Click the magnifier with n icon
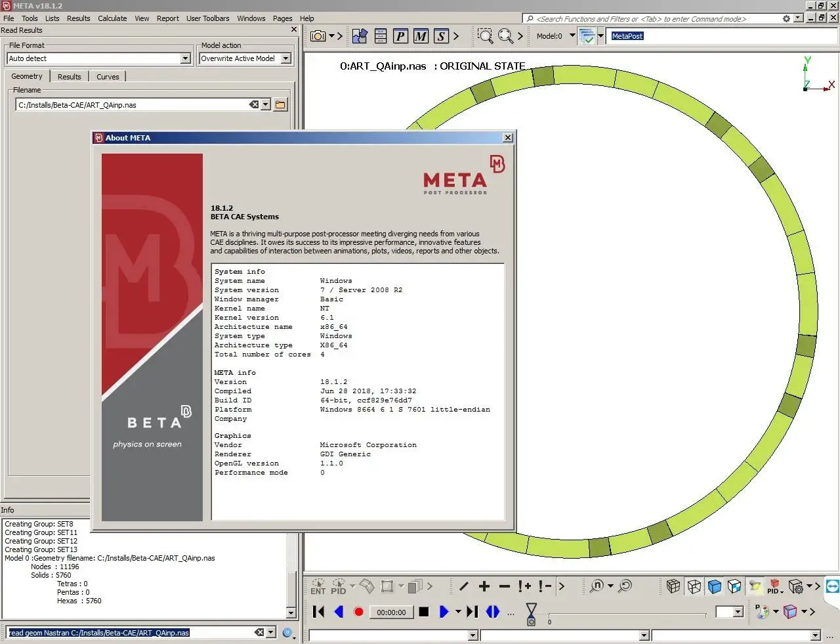 [x=597, y=586]
